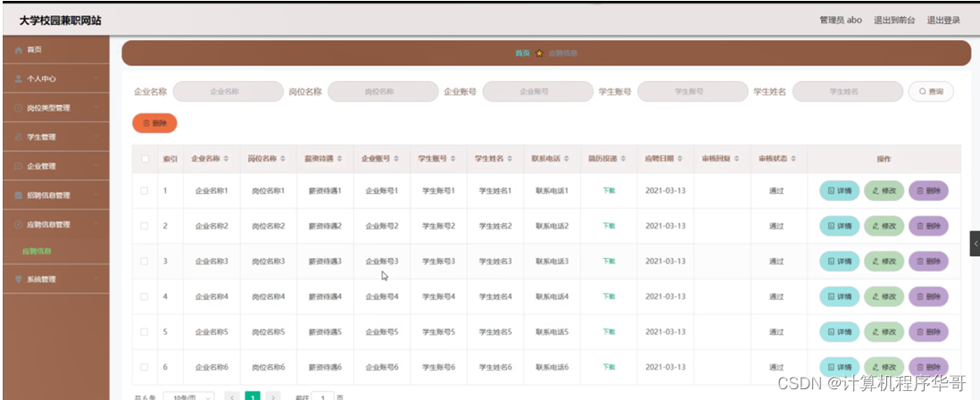The width and height of the screenshot is (980, 400).
Task: Check the box for row 企业名称2
Action: pos(145,226)
